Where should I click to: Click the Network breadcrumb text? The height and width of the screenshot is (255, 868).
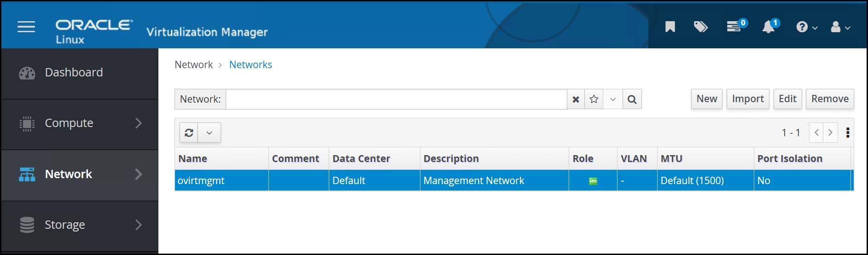tap(194, 64)
